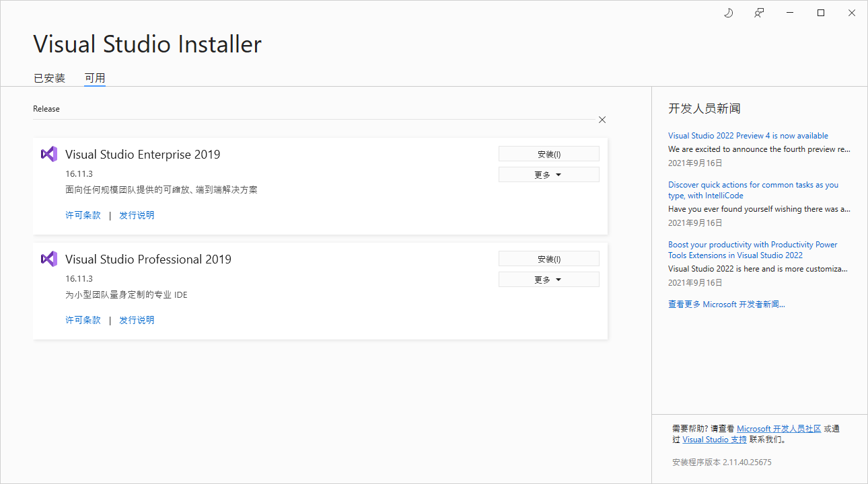
Task: Minimize the installer window
Action: 790,13
